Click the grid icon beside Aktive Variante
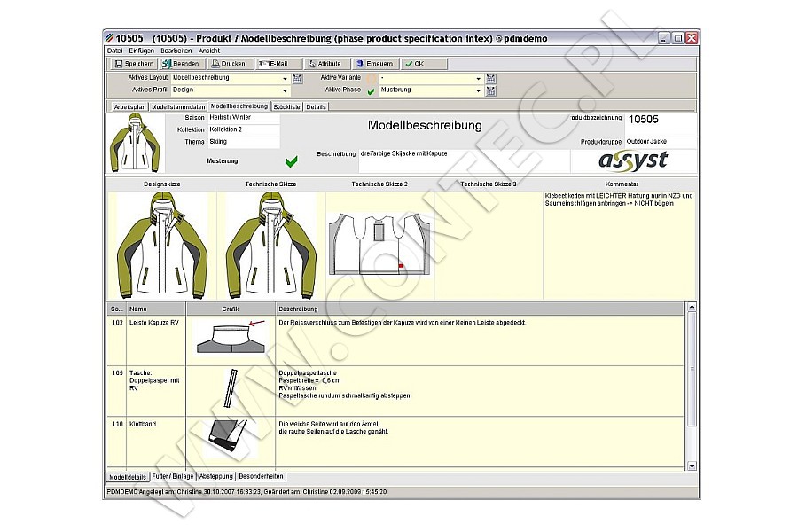The width and height of the screenshot is (798, 532). (x=490, y=78)
